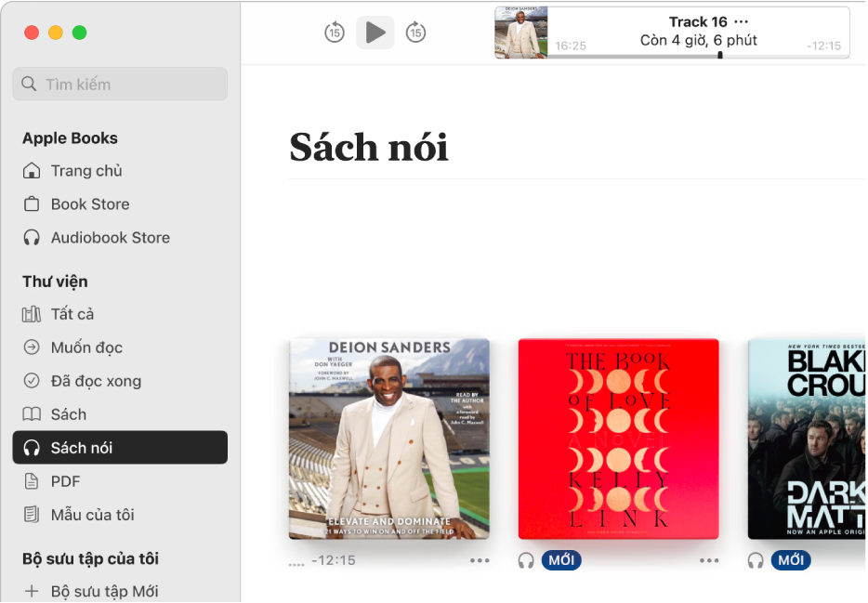
Task: Skip back 15 seconds
Action: [x=335, y=33]
